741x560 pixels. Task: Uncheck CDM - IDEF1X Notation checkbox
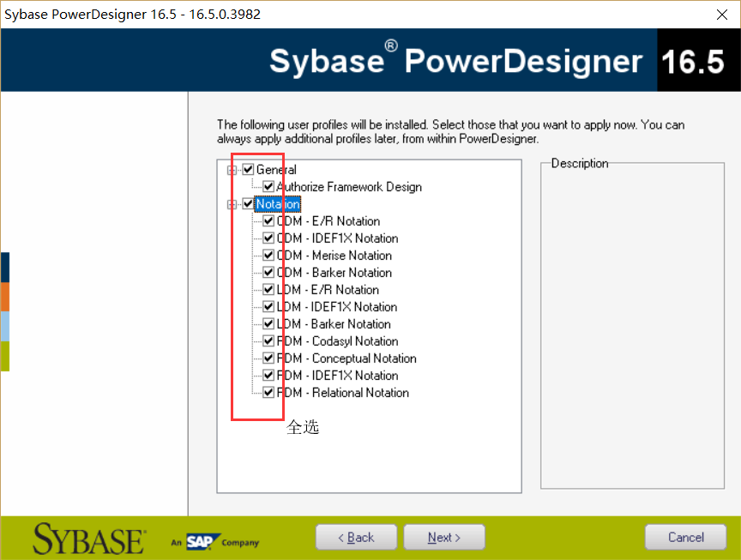click(x=268, y=238)
